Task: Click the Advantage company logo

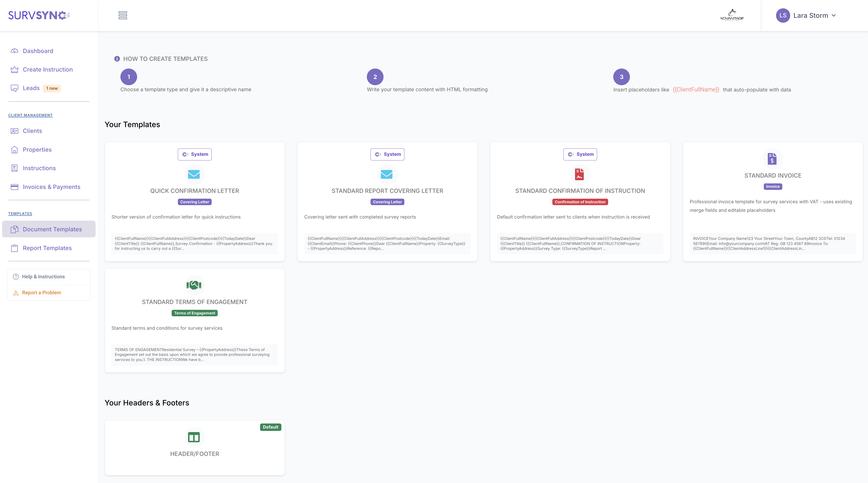Action: coord(732,15)
